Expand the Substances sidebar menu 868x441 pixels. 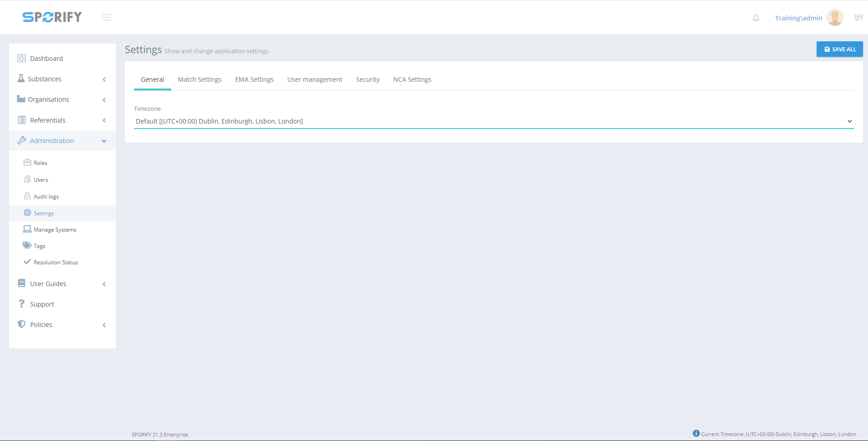pos(45,79)
